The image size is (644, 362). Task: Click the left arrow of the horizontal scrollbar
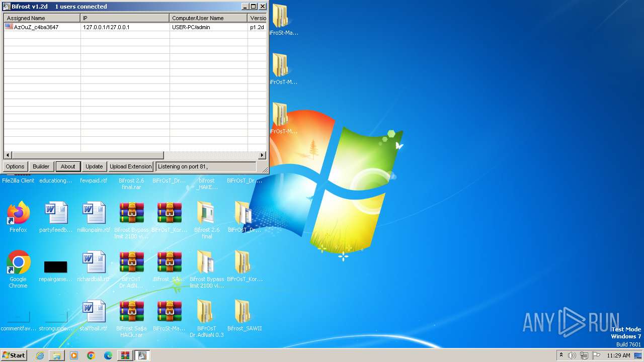[8, 155]
